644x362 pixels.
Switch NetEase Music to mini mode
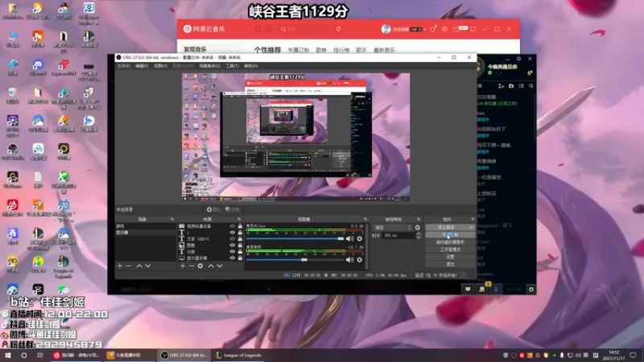point(473,29)
